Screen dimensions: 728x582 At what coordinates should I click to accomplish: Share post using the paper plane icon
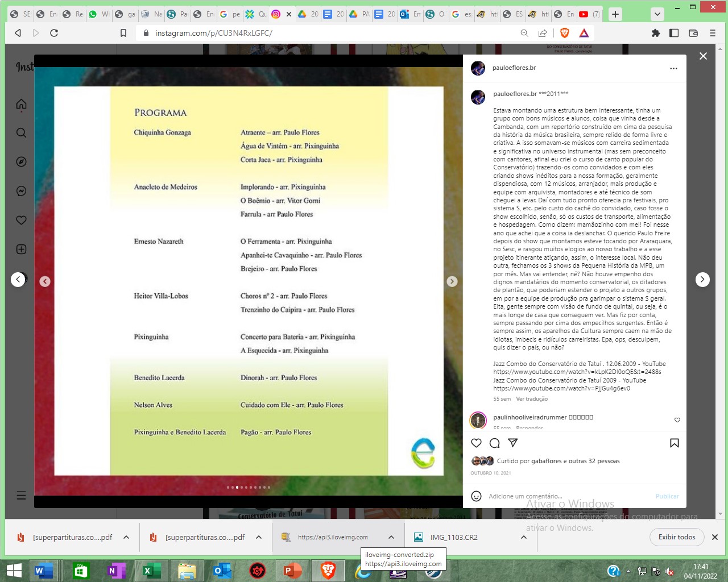click(x=512, y=443)
